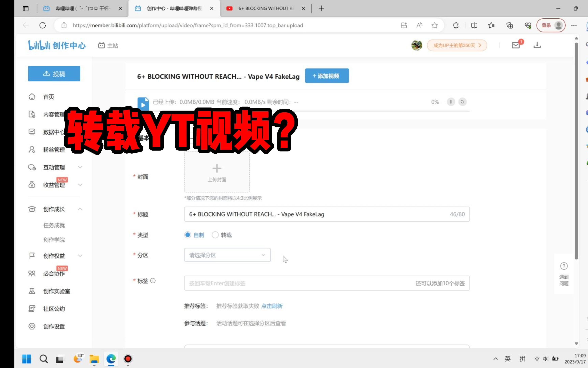
Task: Click the 标签 tag input field
Action: tap(327, 283)
